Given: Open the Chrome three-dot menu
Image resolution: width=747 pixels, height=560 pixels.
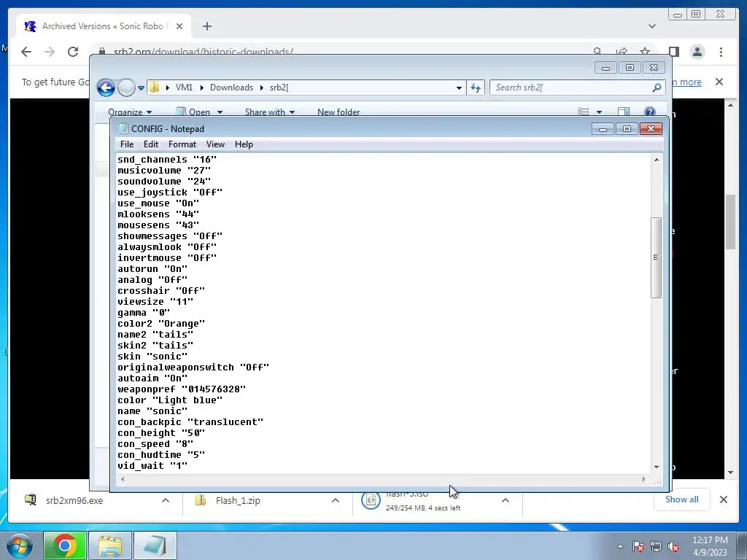Looking at the screenshot, I should click(x=721, y=52).
